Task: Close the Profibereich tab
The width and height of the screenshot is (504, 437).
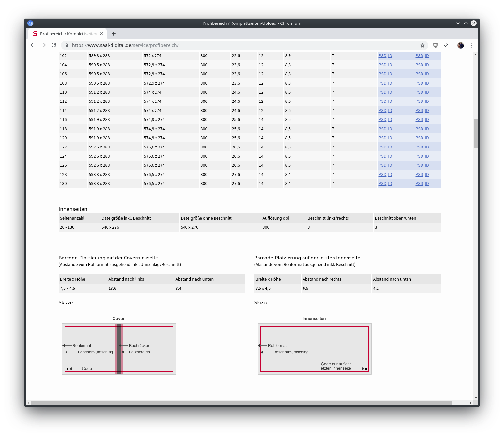Action: [x=101, y=34]
